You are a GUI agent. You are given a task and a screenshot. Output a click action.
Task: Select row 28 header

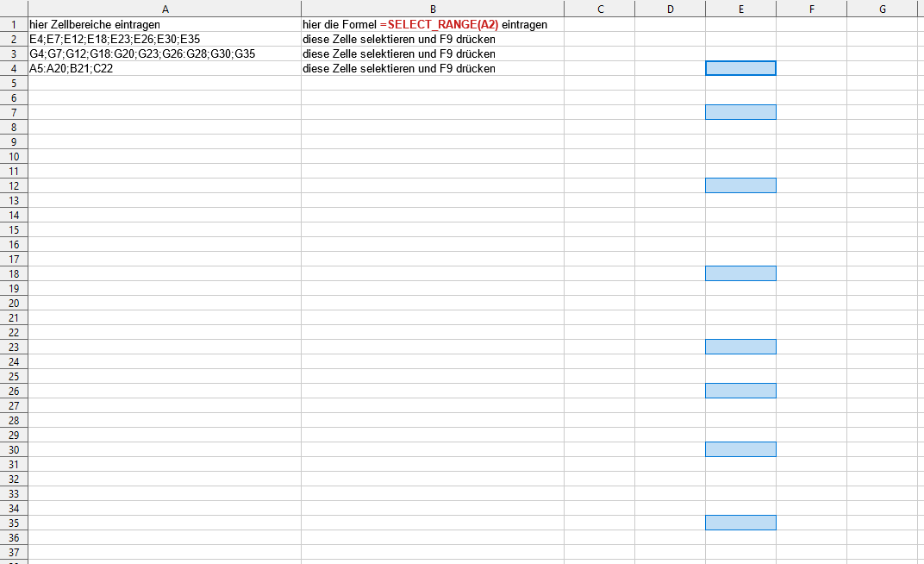14,420
